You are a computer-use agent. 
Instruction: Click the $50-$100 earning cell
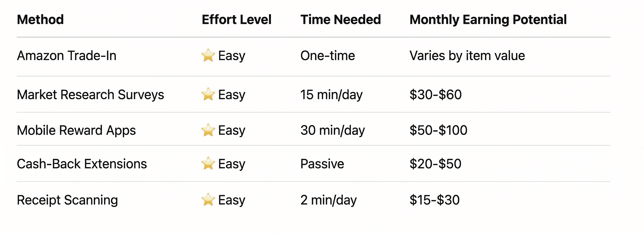click(x=438, y=130)
